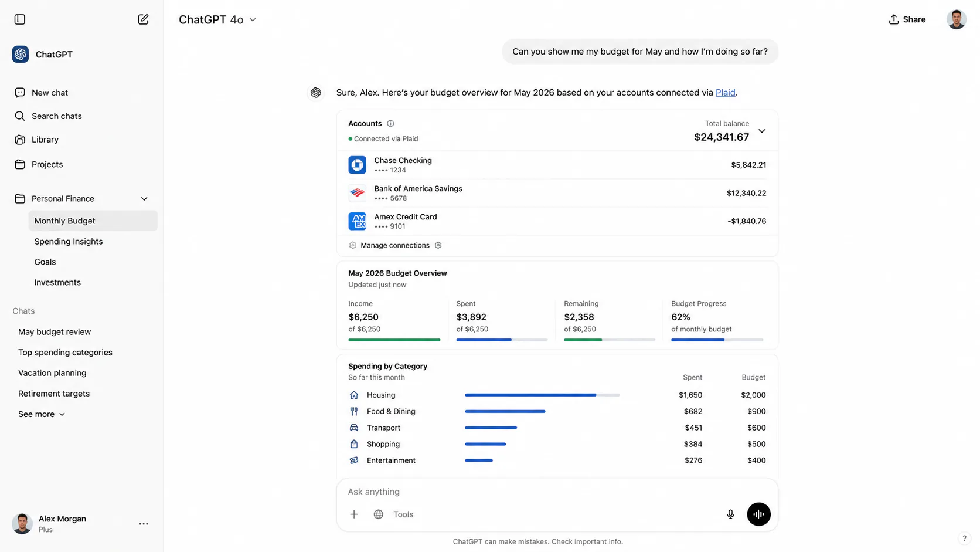Click the Budget Progress bar
Screen dimensions: 980x552
tap(717, 340)
